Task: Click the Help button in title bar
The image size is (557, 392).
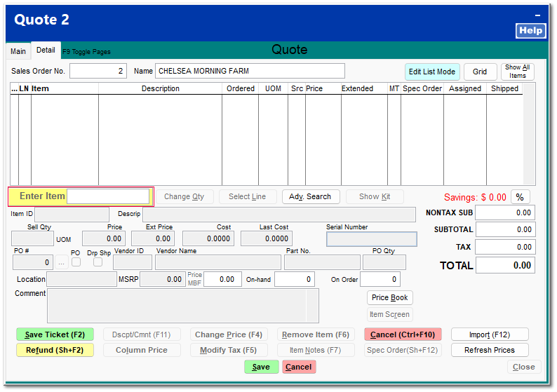Action: (530, 30)
